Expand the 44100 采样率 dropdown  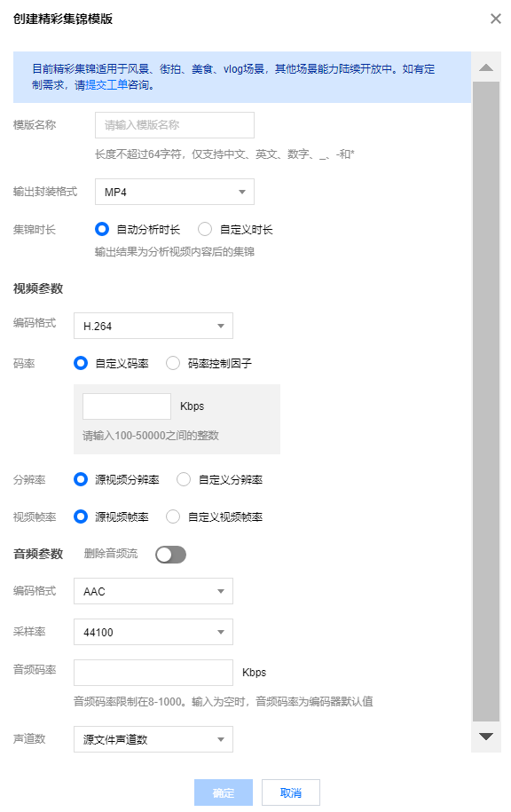point(153,632)
